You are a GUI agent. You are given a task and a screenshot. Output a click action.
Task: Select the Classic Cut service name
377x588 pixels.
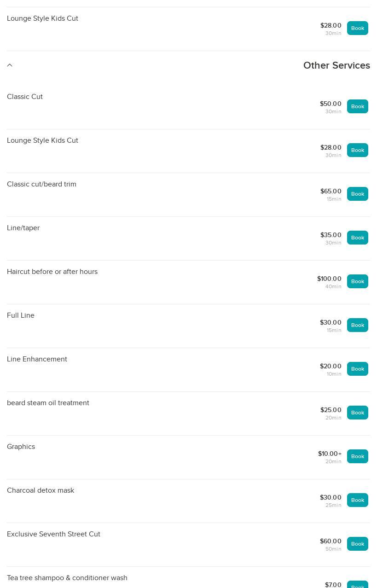click(x=25, y=97)
